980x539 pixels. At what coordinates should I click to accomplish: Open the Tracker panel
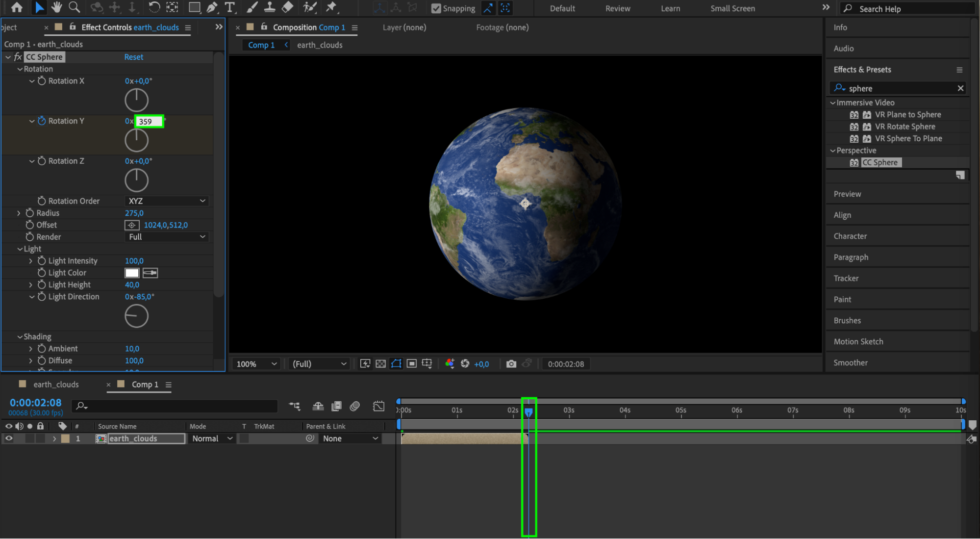pos(846,278)
